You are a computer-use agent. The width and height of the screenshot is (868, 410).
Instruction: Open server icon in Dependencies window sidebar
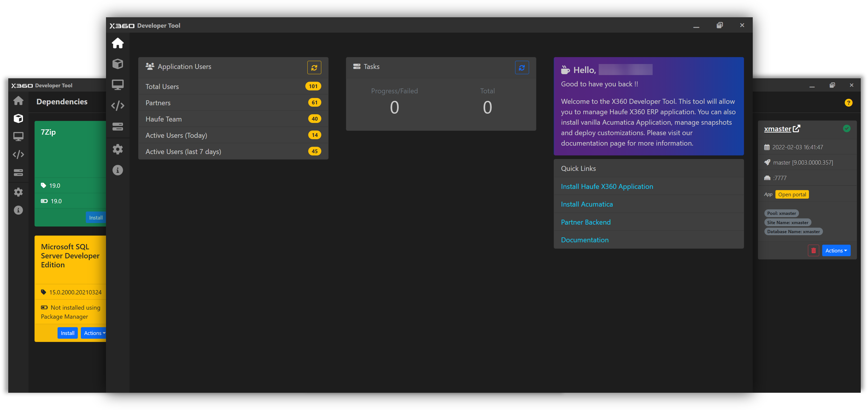pyautogui.click(x=18, y=173)
